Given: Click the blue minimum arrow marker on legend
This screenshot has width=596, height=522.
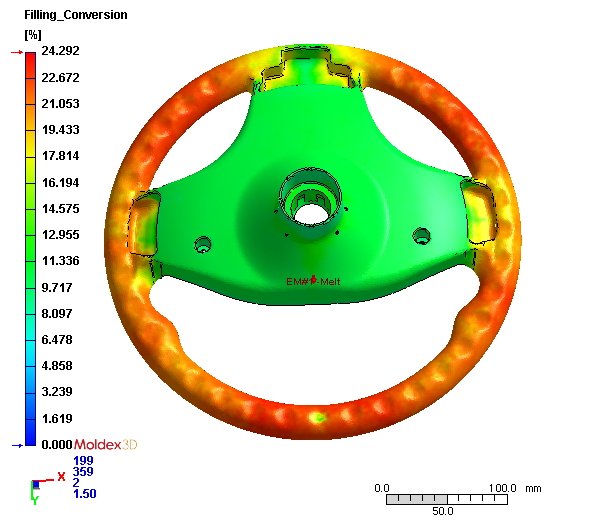Looking at the screenshot, I should click(17, 445).
